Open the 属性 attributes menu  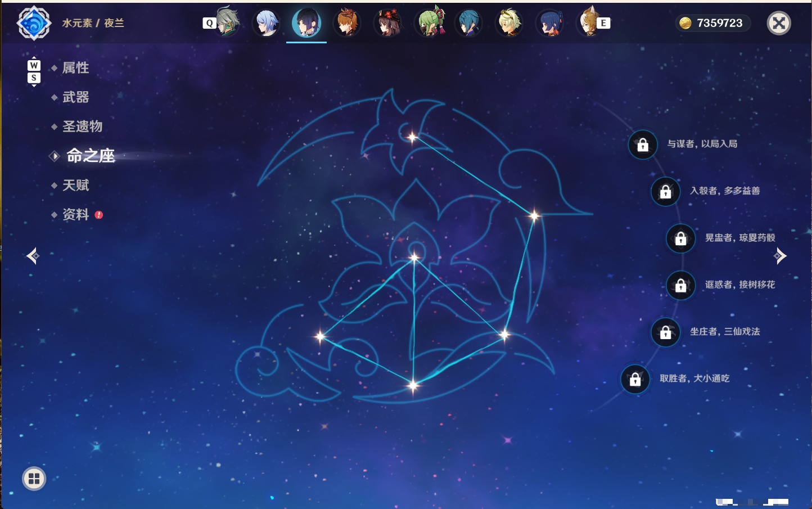(75, 68)
